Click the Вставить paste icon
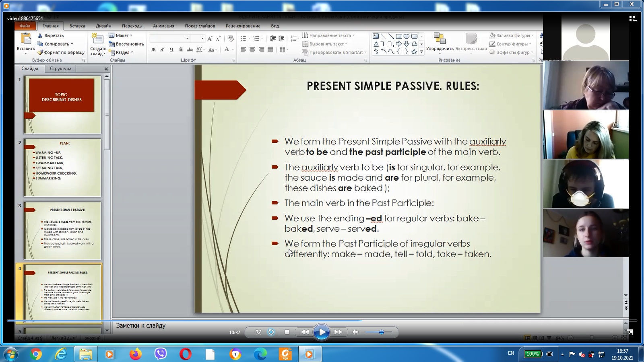Screen dimensions: 644x362 point(26,39)
